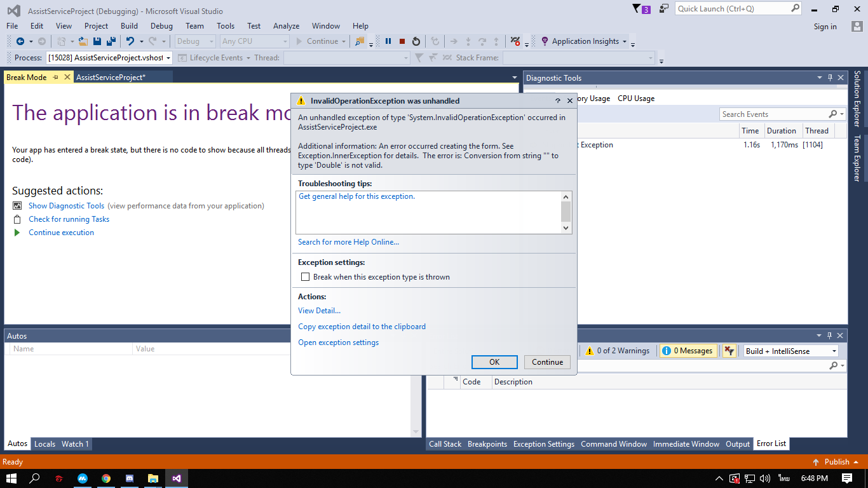The height and width of the screenshot is (488, 868).
Task: Click the Windows Start button
Action: point(11,478)
